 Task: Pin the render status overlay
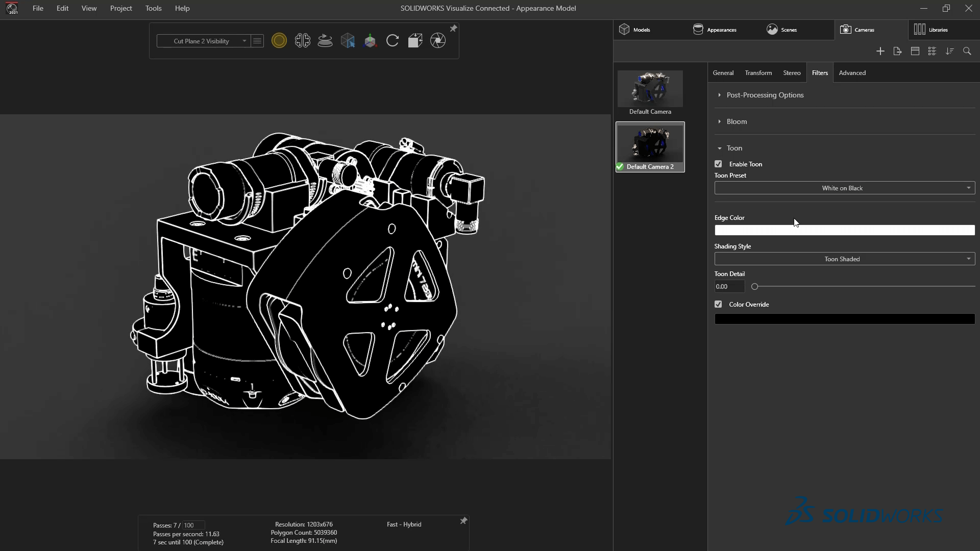click(463, 521)
